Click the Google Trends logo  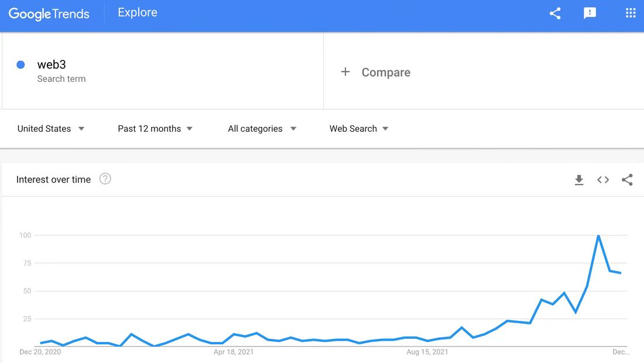click(49, 13)
